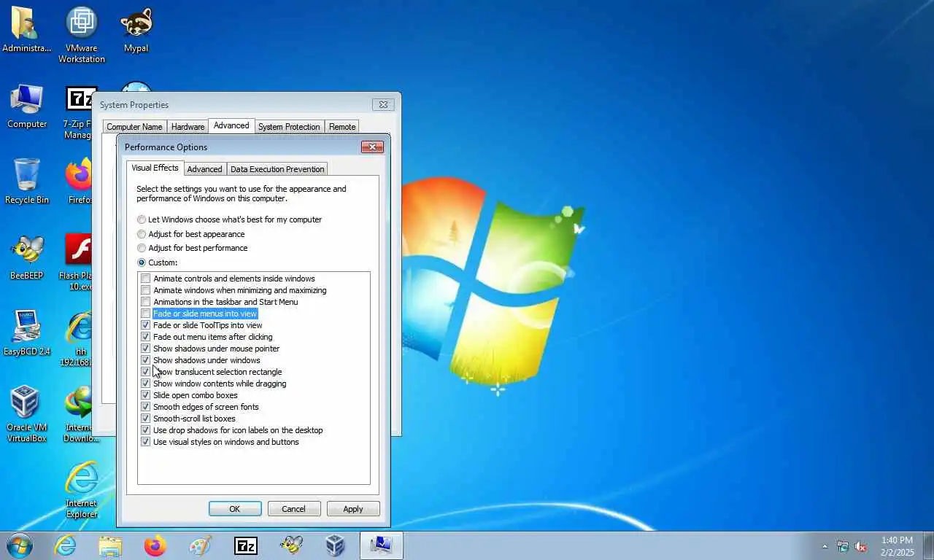Enable Animate windows when minimizing and maximizing

click(146, 290)
